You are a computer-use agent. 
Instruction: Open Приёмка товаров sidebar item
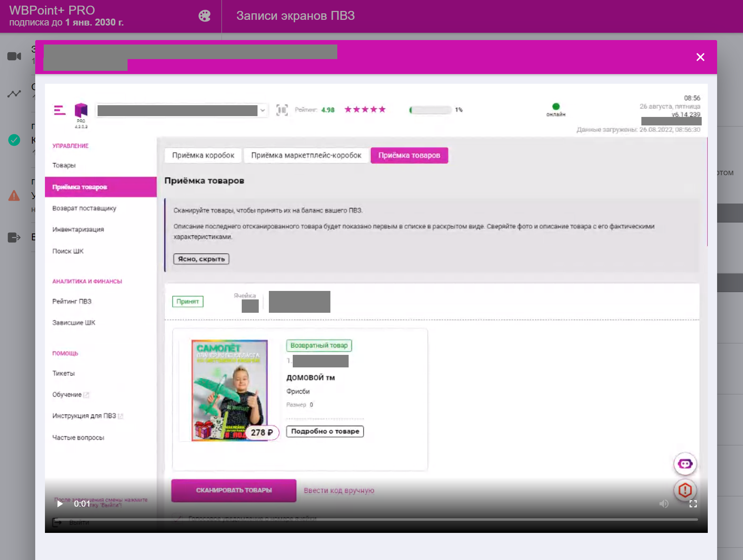101,187
